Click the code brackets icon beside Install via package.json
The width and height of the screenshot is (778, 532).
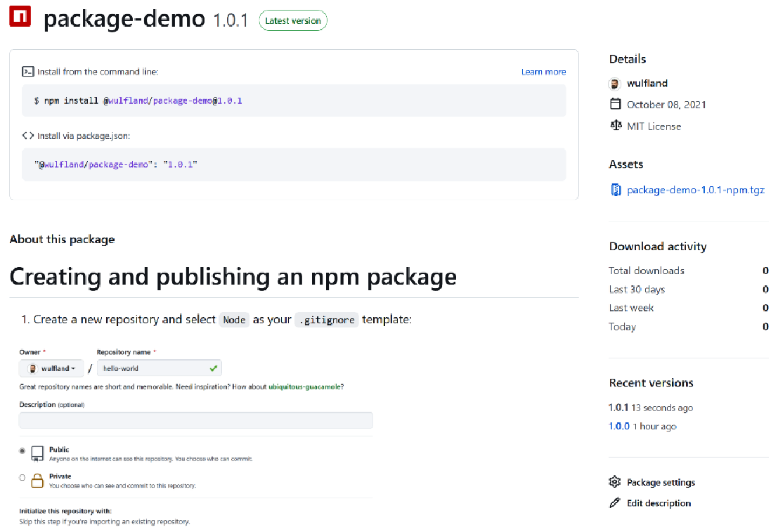click(x=28, y=136)
